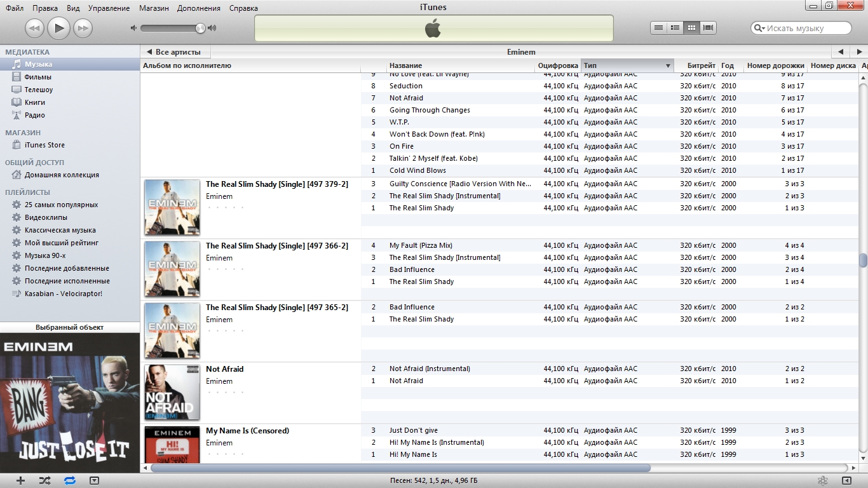Toggle the Выбранный объект artwork header
868x488 pixels.
(70, 327)
